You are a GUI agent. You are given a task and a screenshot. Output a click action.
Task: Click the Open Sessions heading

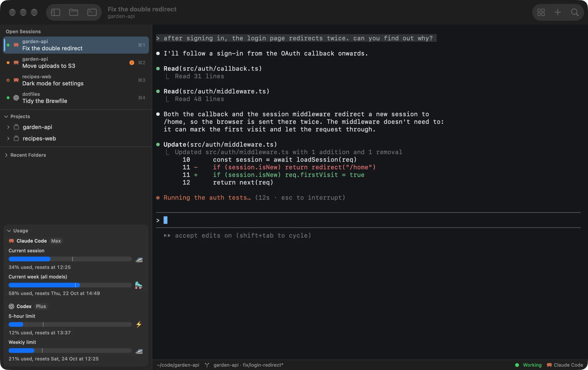pos(23,31)
